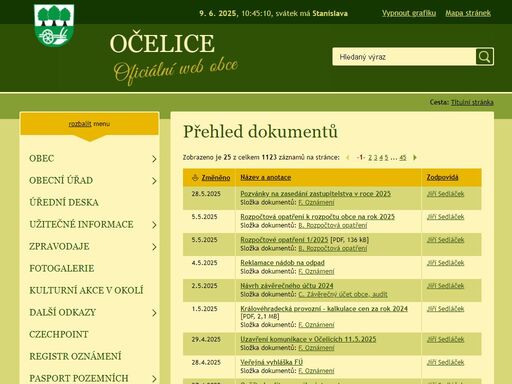Open PASPORT POZEMNÍCH menu item

click(x=79, y=378)
